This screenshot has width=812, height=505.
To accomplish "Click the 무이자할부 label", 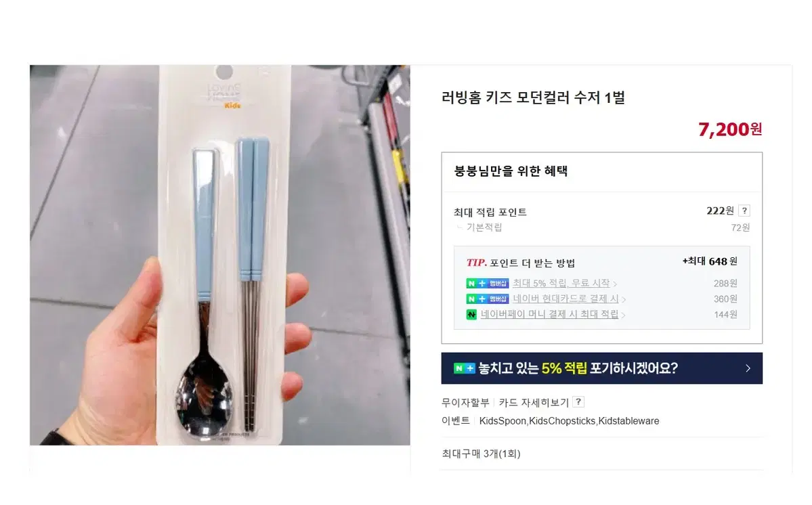I will click(465, 402).
